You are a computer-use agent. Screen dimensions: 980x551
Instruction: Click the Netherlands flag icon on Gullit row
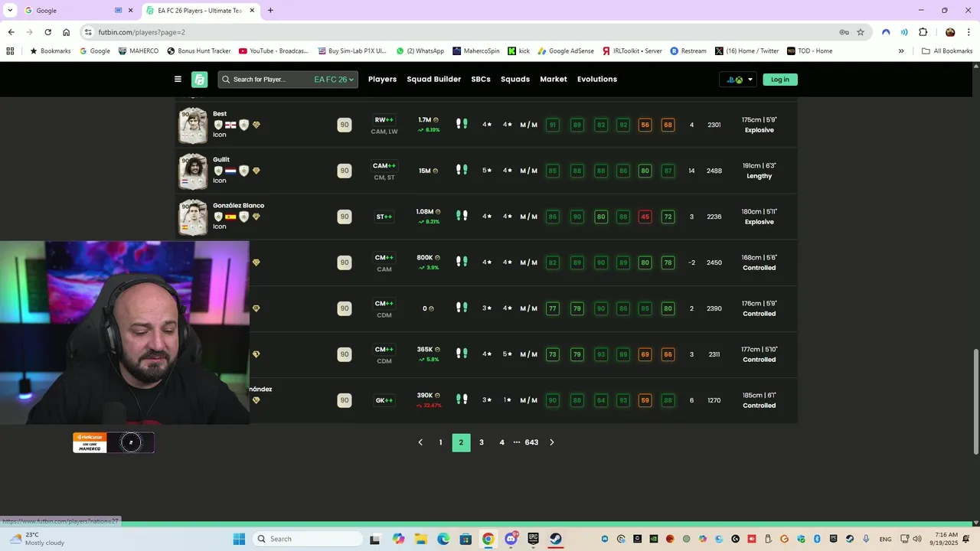coord(230,171)
